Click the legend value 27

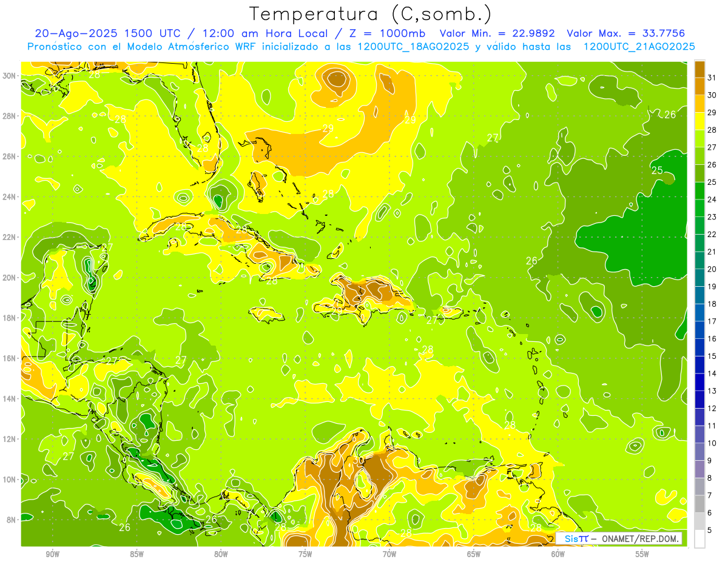[712, 147]
